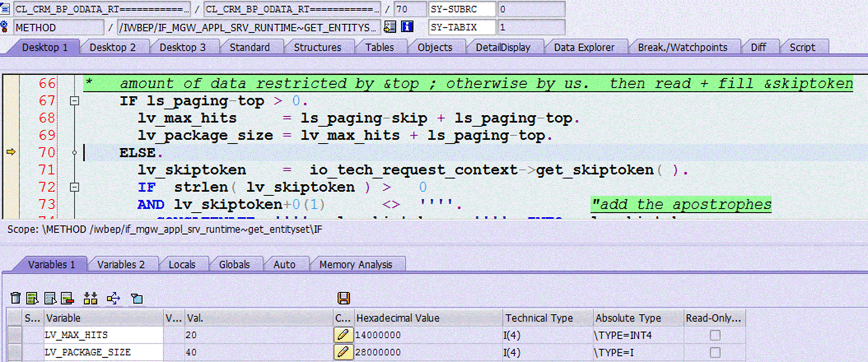Click the Read-Only column header

(x=714, y=318)
